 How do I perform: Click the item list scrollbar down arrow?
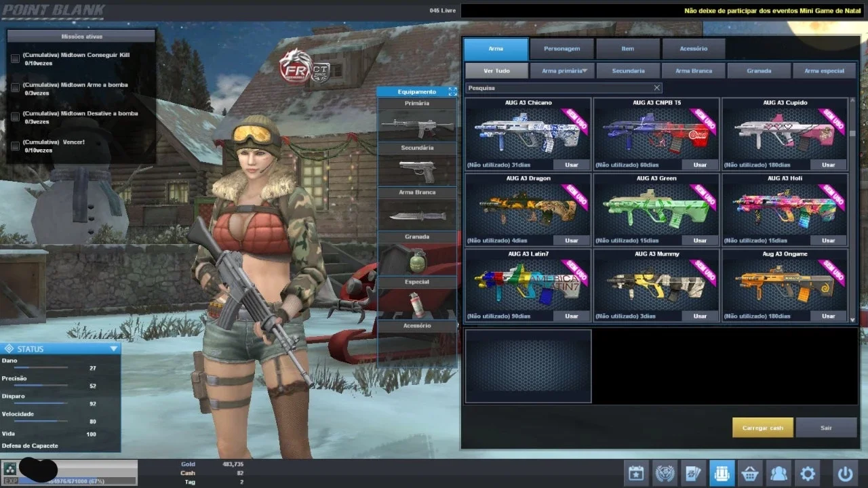[852, 319]
